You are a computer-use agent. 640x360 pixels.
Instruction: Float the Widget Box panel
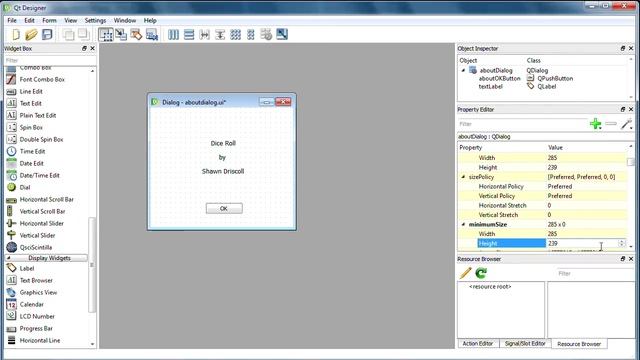[84, 48]
